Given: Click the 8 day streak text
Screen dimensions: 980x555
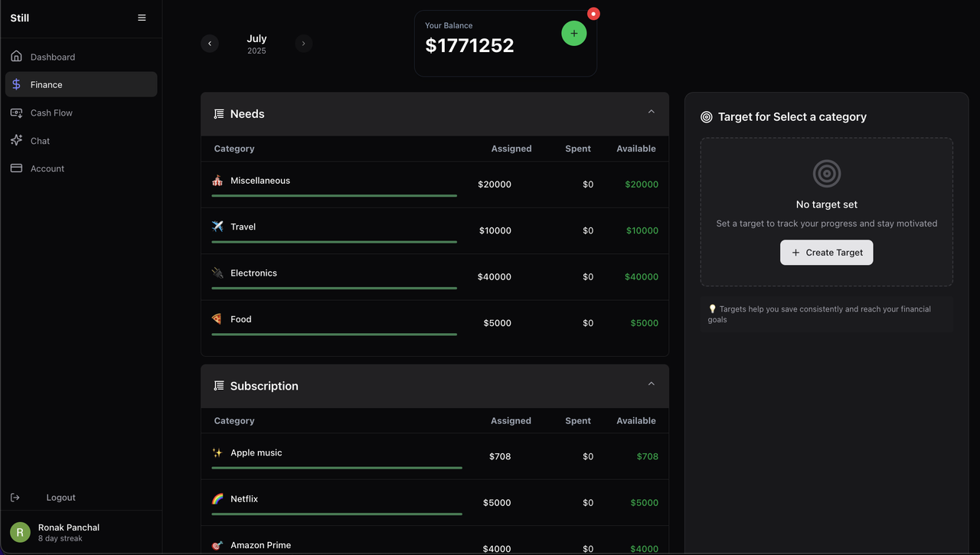Looking at the screenshot, I should pyautogui.click(x=60, y=538).
